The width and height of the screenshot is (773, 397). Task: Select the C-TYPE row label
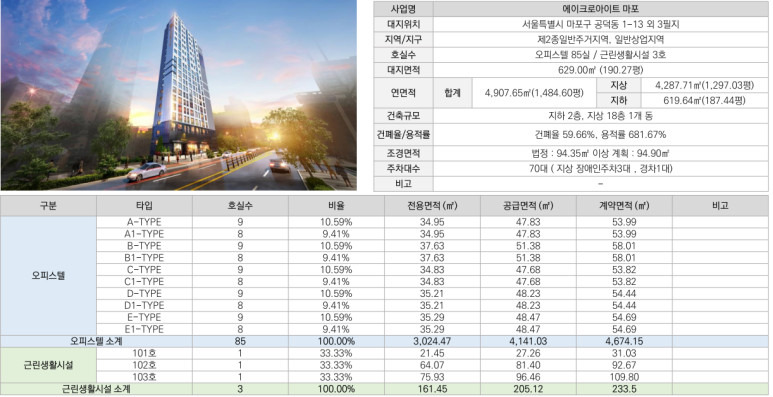tap(144, 270)
